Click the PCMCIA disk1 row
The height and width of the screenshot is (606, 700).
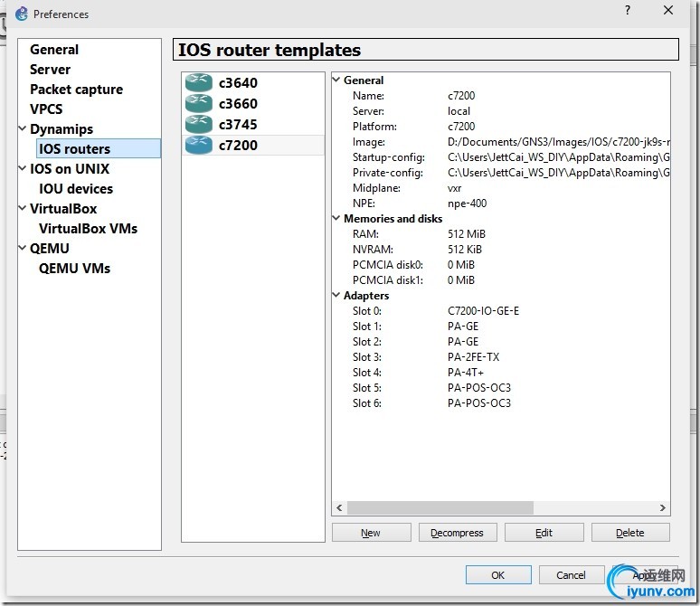click(501, 280)
